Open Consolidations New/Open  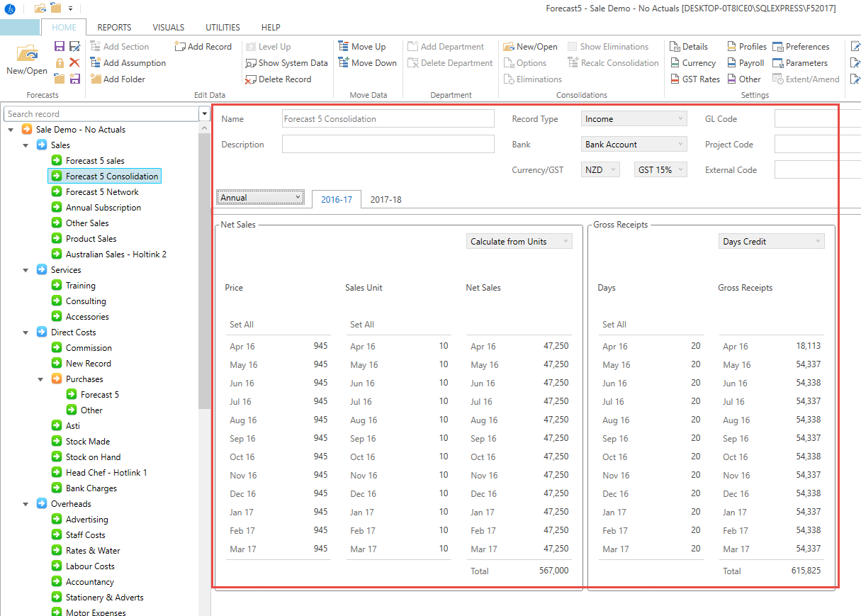click(x=530, y=47)
